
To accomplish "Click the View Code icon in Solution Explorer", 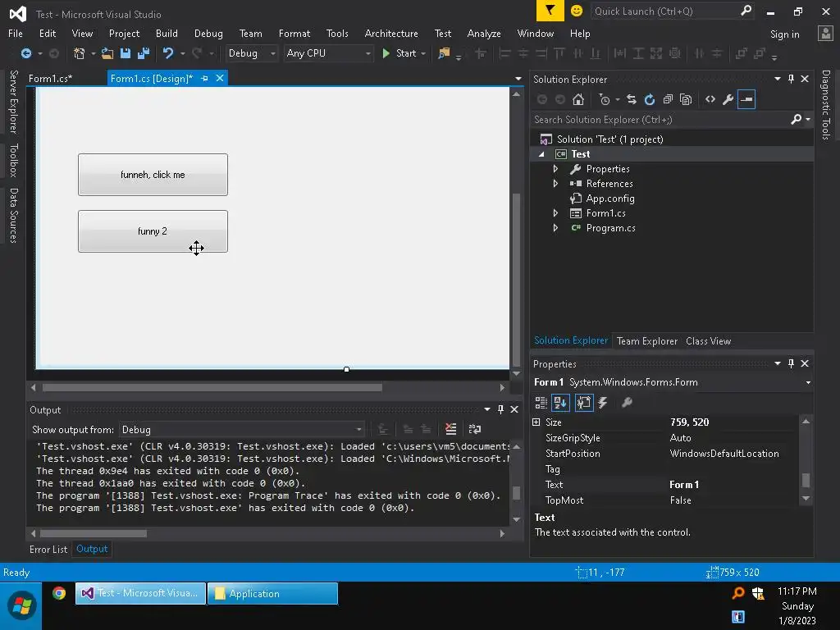I will pyautogui.click(x=710, y=99).
